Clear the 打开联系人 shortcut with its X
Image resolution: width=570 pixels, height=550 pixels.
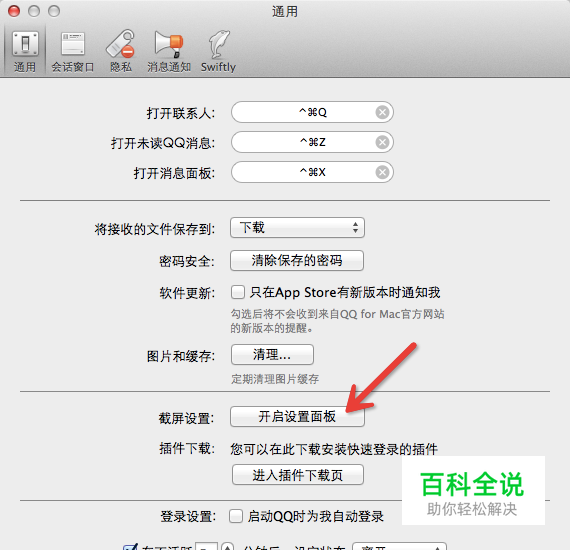coord(382,112)
